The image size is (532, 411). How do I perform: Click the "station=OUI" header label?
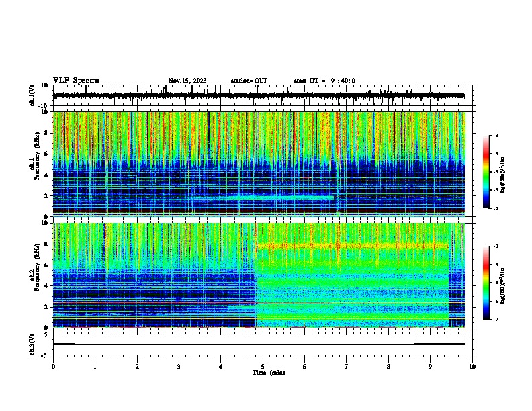click(249, 81)
